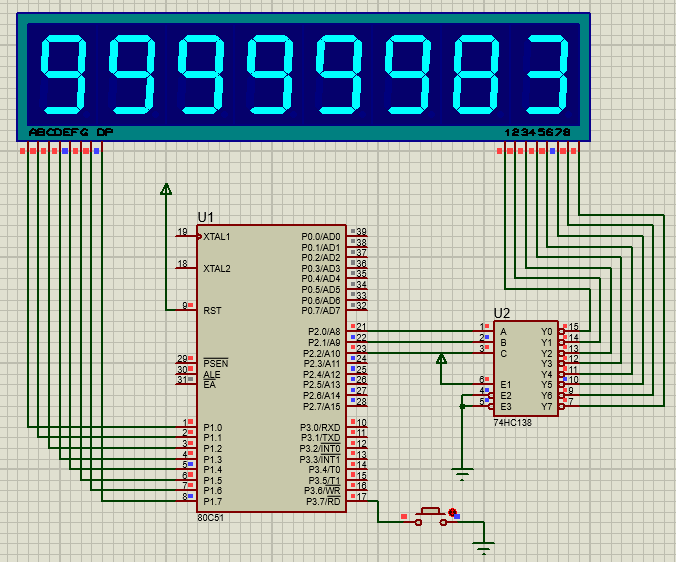This screenshot has height=562, width=676.
Task: Select the U1 reference label
Action: click(x=206, y=217)
